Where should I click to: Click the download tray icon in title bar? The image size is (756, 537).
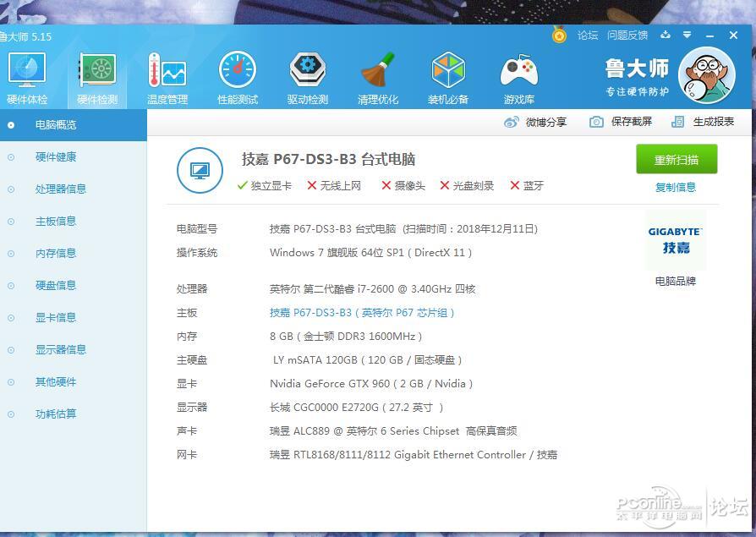[x=666, y=35]
